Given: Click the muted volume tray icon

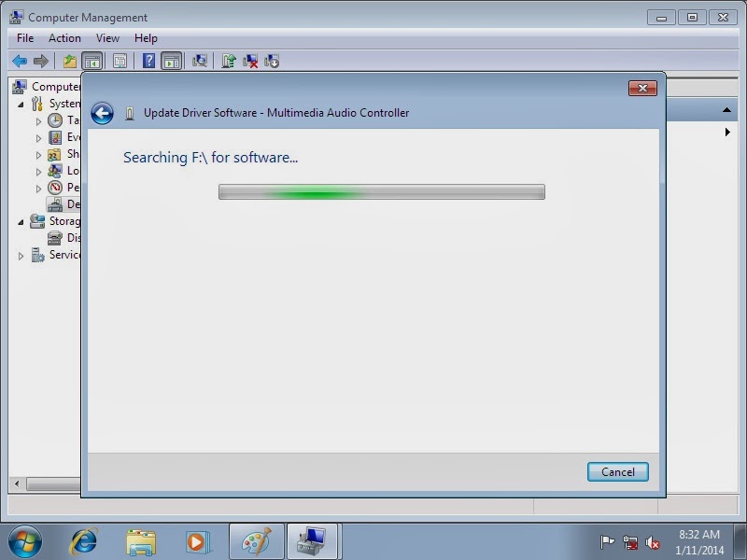Looking at the screenshot, I should [x=652, y=542].
